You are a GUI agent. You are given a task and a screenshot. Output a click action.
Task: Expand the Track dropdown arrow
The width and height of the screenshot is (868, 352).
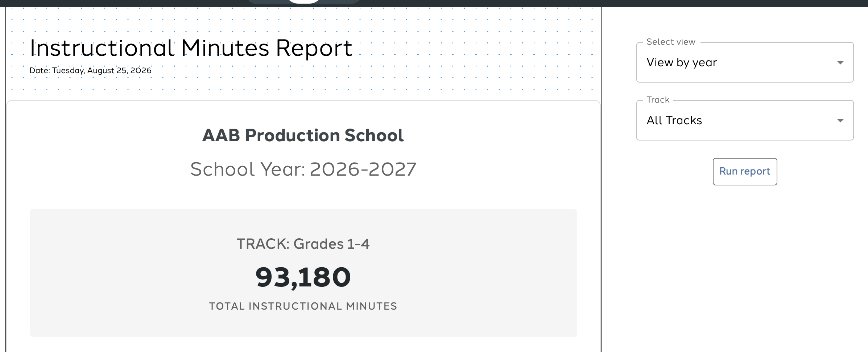point(840,121)
